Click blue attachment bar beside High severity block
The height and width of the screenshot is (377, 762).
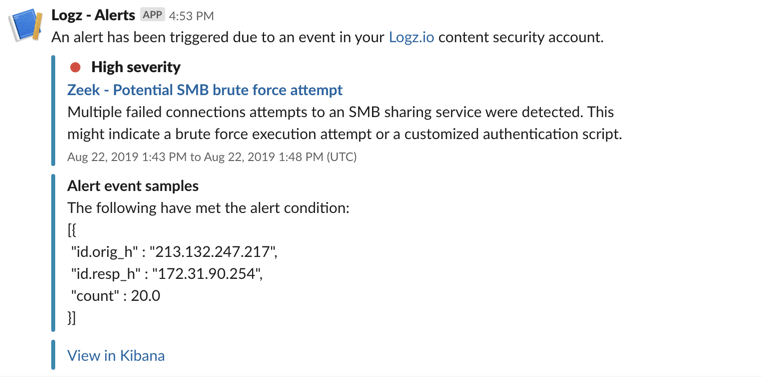53,111
